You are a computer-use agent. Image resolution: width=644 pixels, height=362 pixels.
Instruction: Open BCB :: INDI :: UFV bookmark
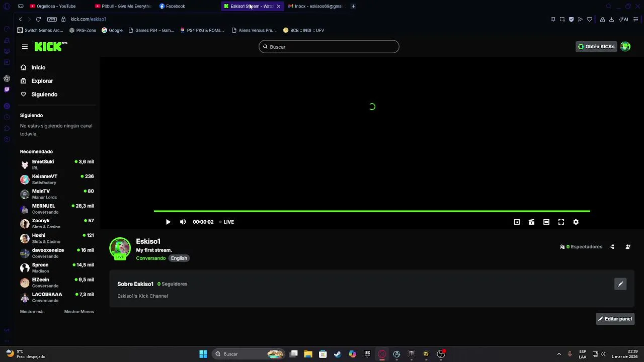click(303, 30)
